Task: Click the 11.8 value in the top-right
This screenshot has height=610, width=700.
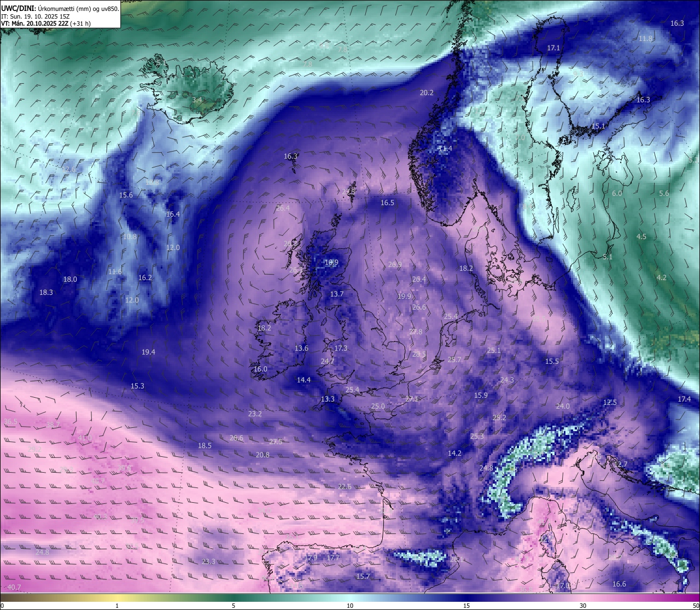Action: pos(645,38)
